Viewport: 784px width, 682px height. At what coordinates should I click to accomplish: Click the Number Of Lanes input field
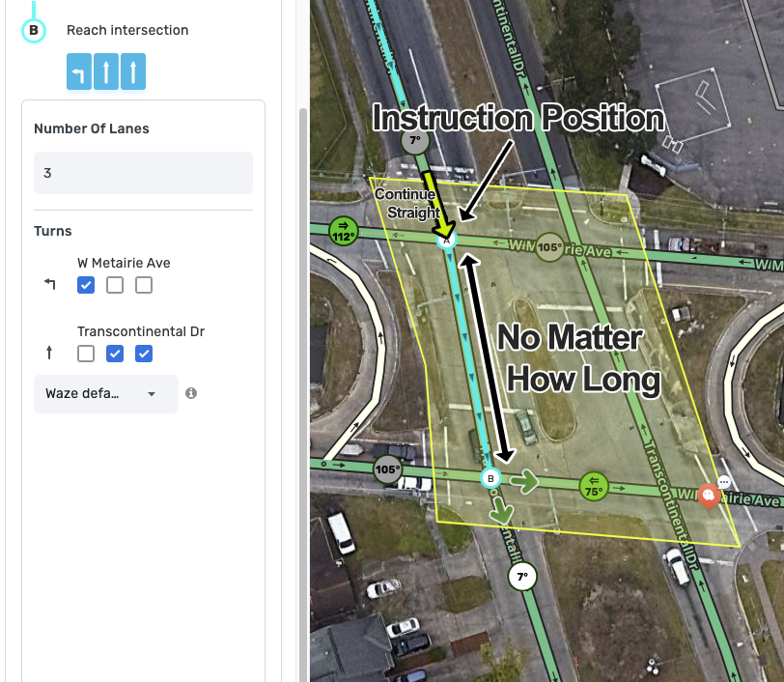tap(144, 173)
